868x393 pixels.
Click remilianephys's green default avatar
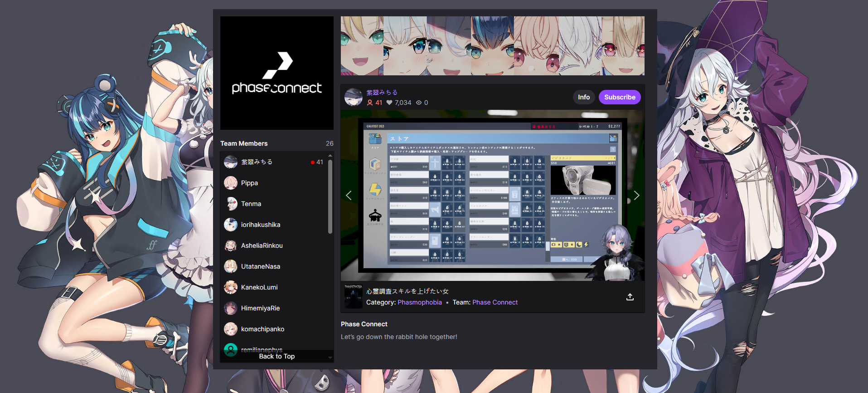coord(231,349)
